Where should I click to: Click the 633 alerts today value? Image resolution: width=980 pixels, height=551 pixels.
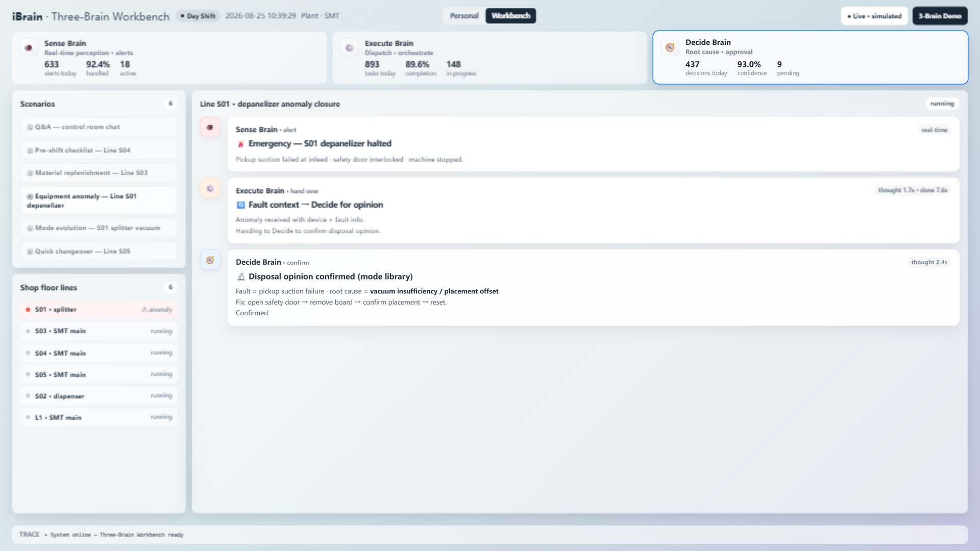52,64
